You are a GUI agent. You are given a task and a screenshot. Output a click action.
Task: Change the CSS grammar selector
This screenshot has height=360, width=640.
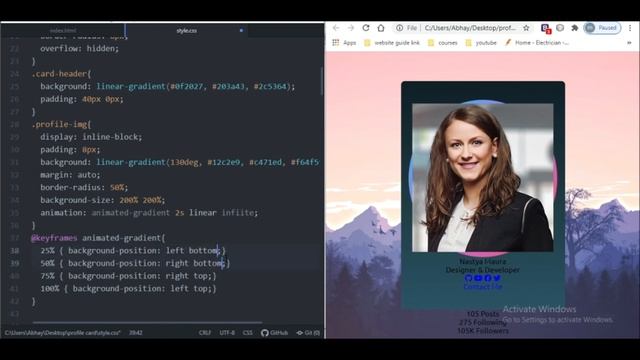[x=247, y=333]
